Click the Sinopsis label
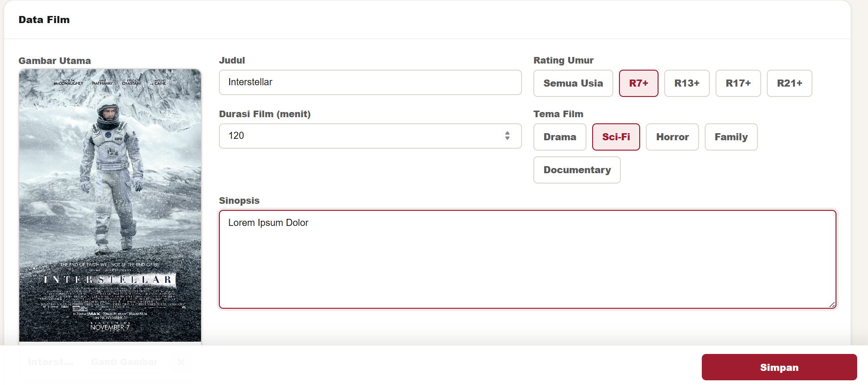The image size is (868, 385). pos(239,201)
